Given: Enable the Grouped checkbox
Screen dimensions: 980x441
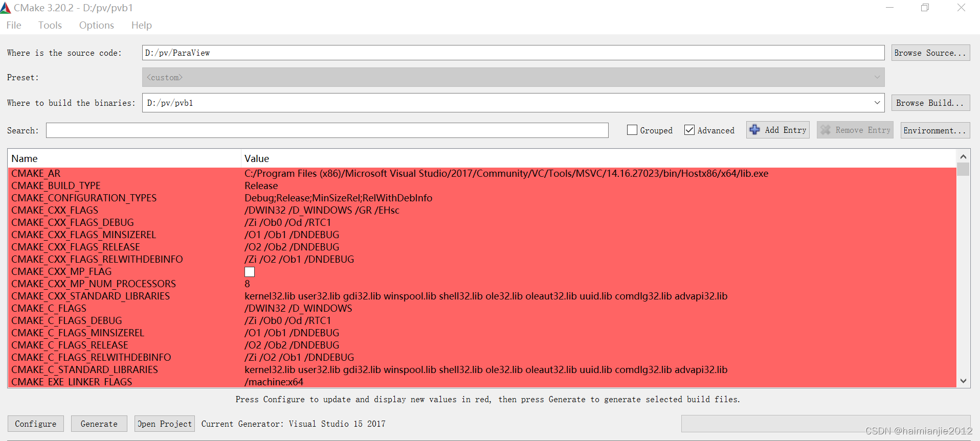Looking at the screenshot, I should click(632, 130).
